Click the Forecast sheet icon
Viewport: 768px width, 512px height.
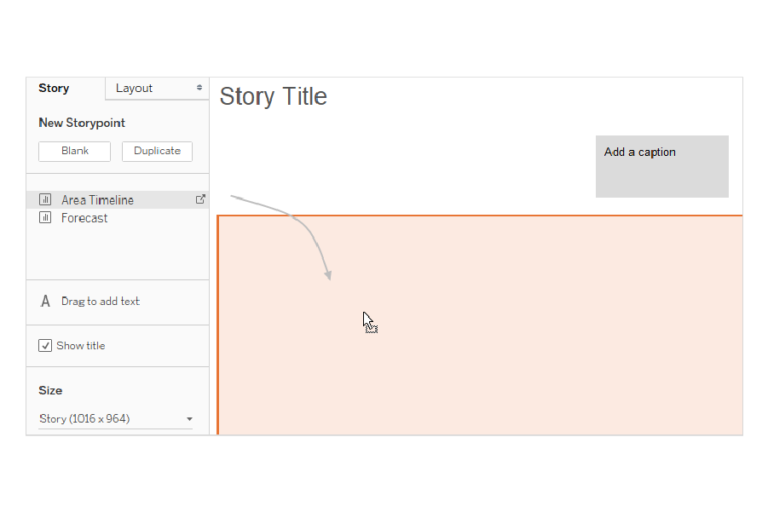(45, 218)
